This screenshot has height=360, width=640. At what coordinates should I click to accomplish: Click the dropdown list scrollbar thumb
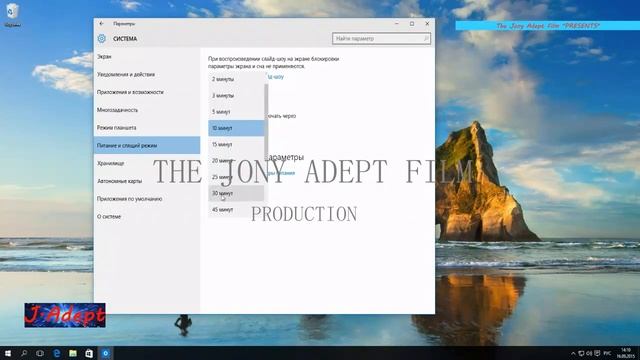[x=267, y=122]
